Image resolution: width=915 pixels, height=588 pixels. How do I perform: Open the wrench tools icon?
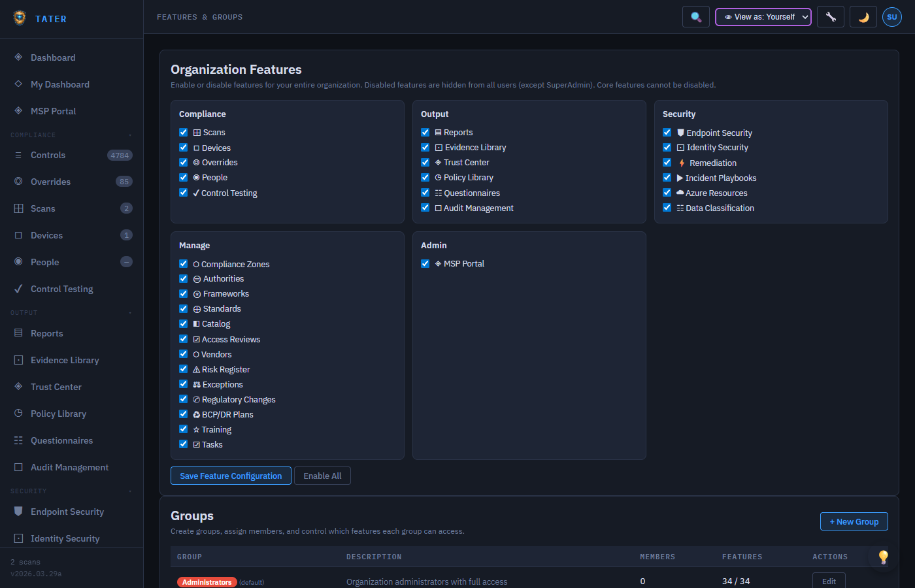pos(831,17)
